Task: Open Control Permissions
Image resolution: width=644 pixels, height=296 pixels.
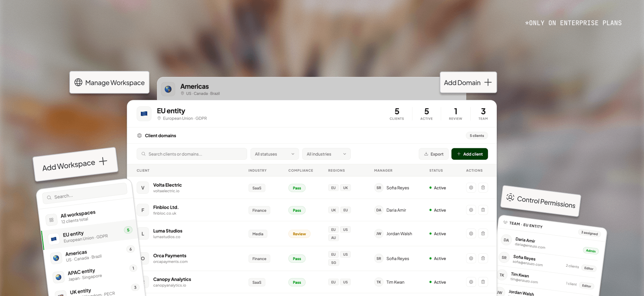Action: coord(541,201)
